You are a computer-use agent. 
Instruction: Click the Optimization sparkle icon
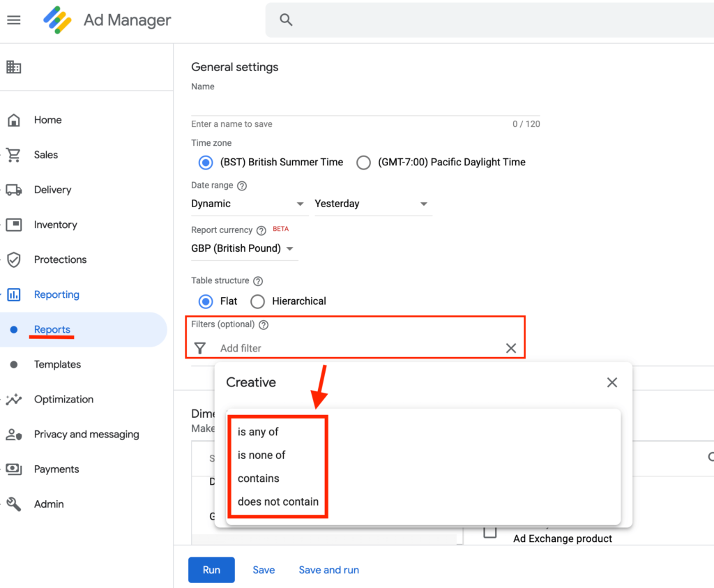click(x=14, y=399)
